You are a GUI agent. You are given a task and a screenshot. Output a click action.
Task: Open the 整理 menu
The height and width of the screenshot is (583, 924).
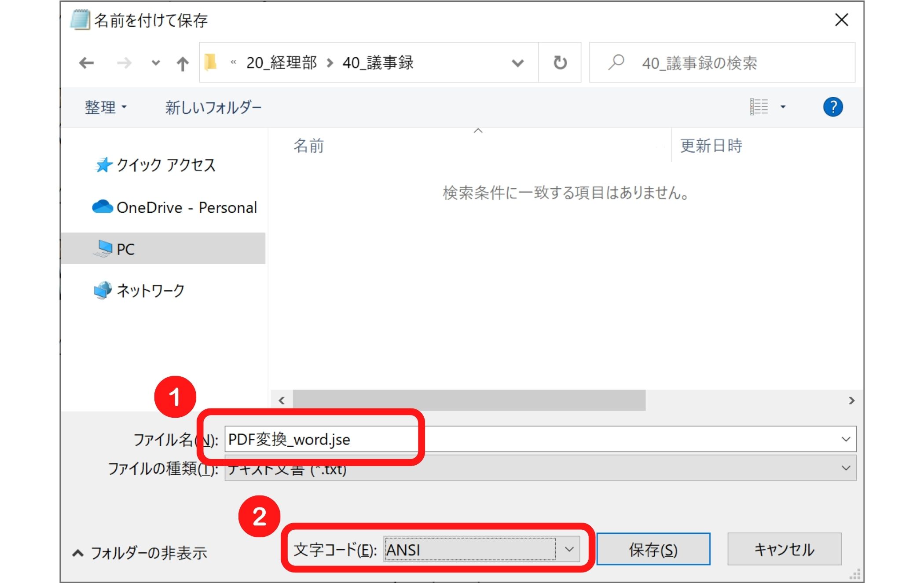click(106, 107)
